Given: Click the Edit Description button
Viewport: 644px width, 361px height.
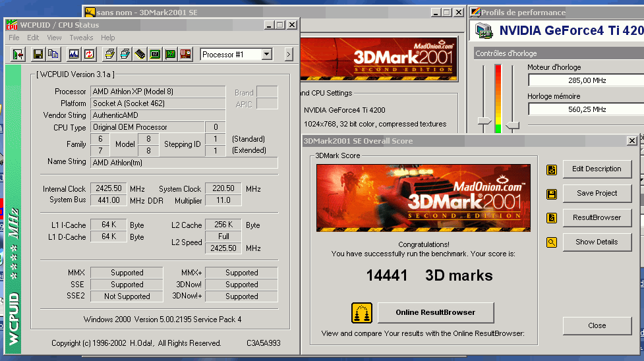Looking at the screenshot, I should click(597, 169).
